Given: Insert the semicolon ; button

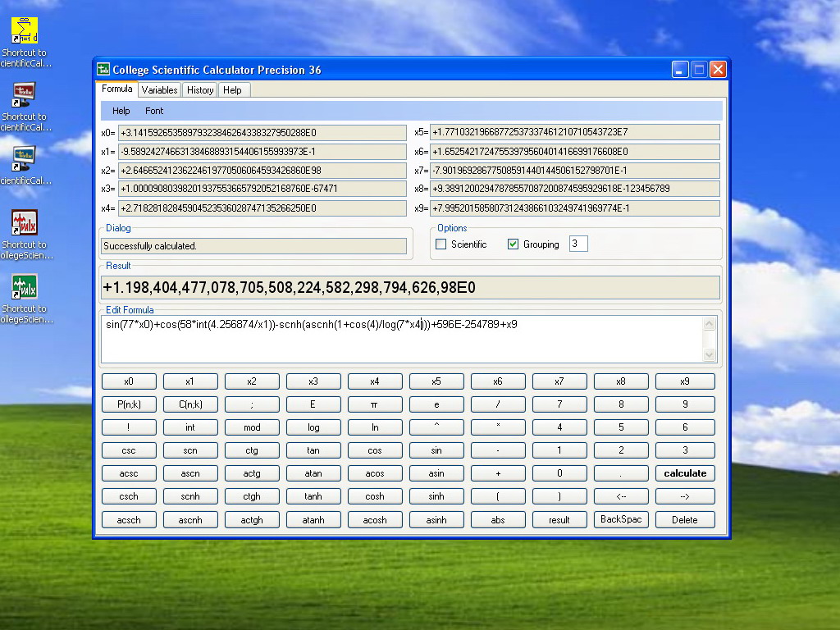Looking at the screenshot, I should [x=252, y=404].
